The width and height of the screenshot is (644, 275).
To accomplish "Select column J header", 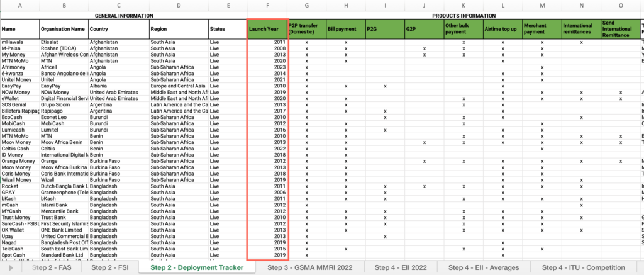I will pos(425,5).
